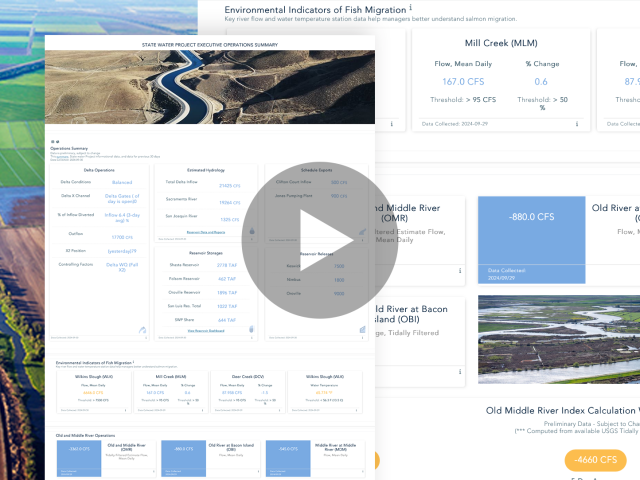Click the river delta aerial photo
The height and width of the screenshot is (480, 640).
click(x=559, y=339)
